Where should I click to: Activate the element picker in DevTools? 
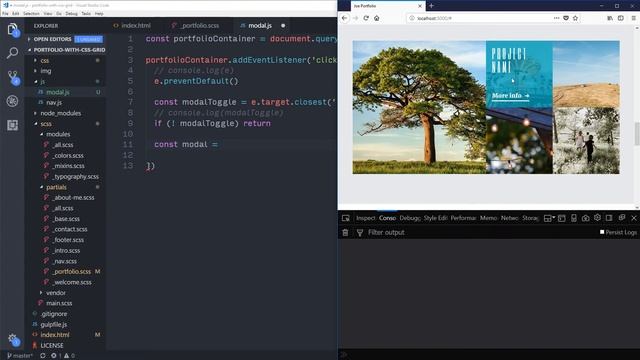click(x=346, y=218)
